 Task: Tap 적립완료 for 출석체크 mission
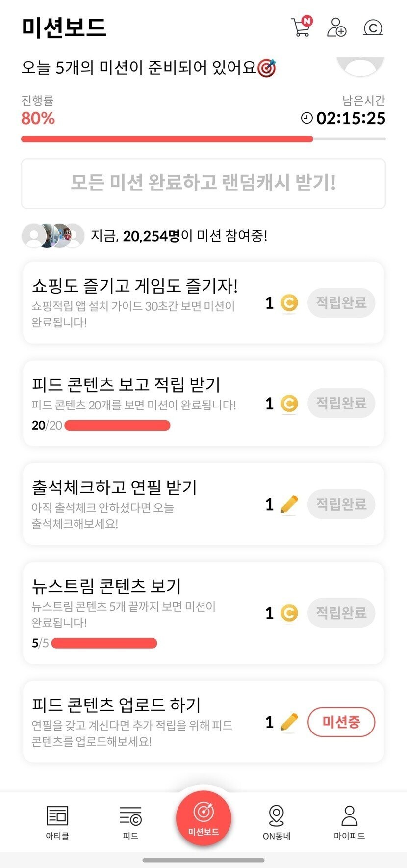point(341,504)
